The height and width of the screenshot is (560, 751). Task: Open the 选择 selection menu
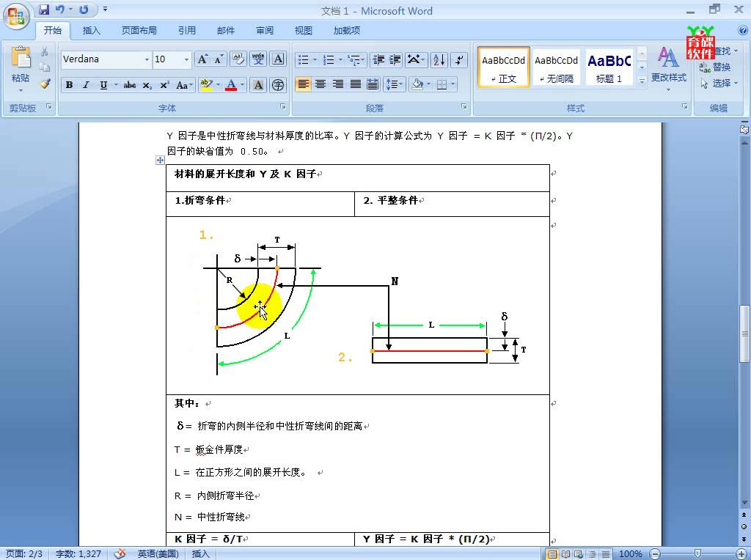719,84
